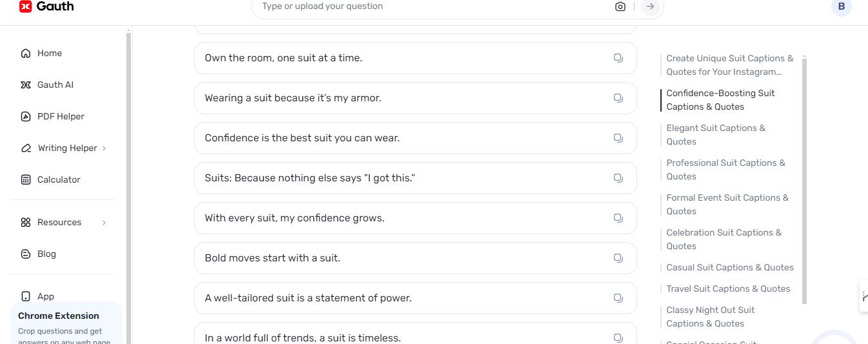Go to Professional Suit Captions & Quotes section
The width and height of the screenshot is (868, 344).
click(725, 170)
